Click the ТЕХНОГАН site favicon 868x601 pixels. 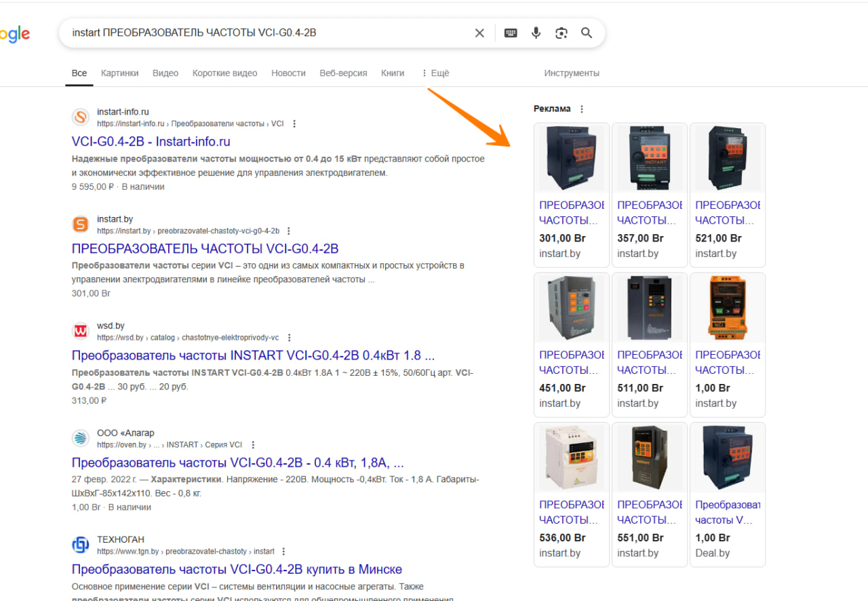(x=81, y=545)
